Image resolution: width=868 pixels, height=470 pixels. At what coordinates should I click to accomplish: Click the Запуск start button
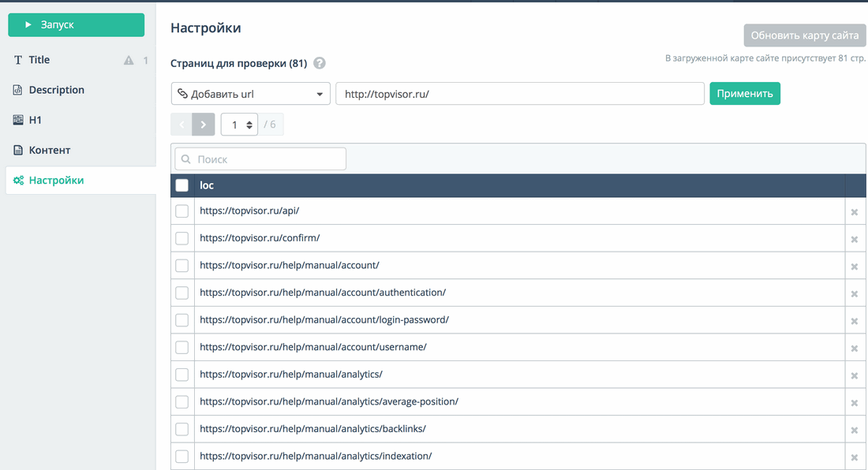tap(76, 25)
